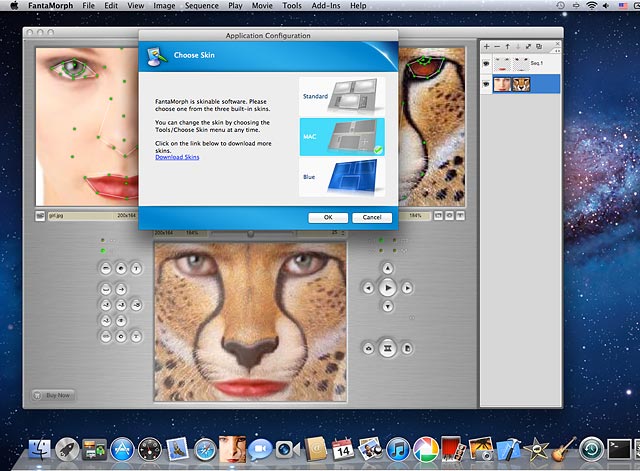Open the Wi-Fi menu bar icon
640x471 pixels.
591,5
